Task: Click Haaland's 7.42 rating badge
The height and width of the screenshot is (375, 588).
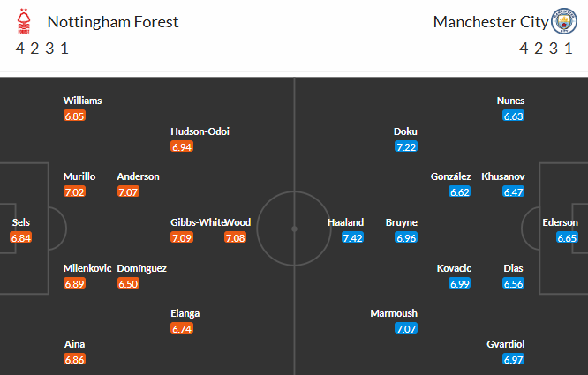Action: [351, 237]
